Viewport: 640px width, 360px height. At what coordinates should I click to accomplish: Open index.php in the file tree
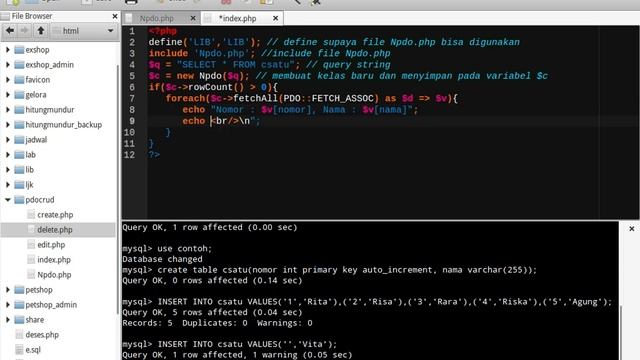click(54, 260)
